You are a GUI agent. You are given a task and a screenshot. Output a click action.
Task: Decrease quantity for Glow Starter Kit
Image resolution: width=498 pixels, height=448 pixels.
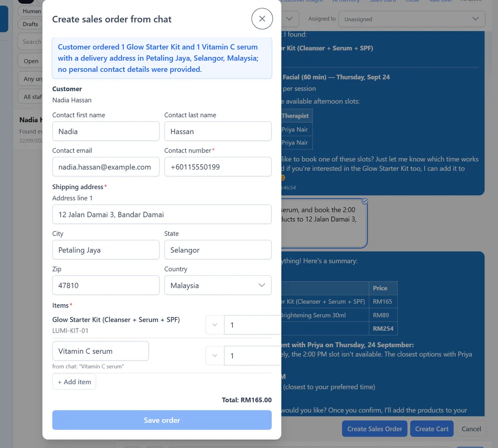click(215, 325)
